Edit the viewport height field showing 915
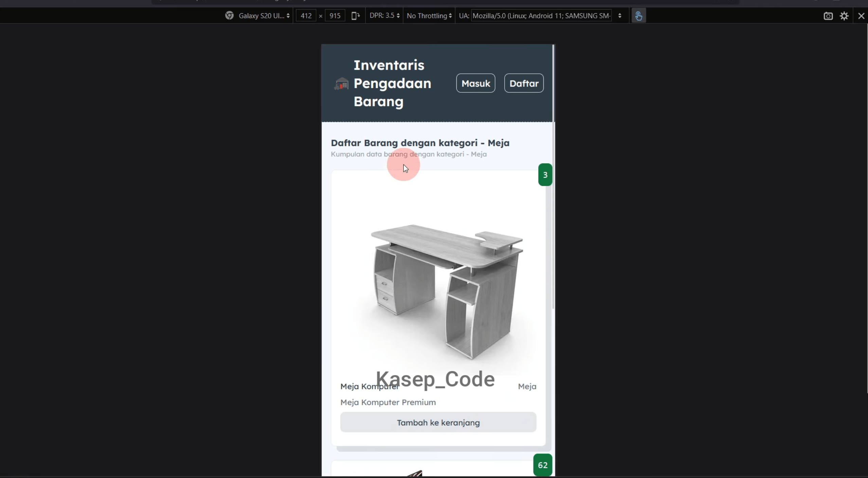 click(335, 16)
